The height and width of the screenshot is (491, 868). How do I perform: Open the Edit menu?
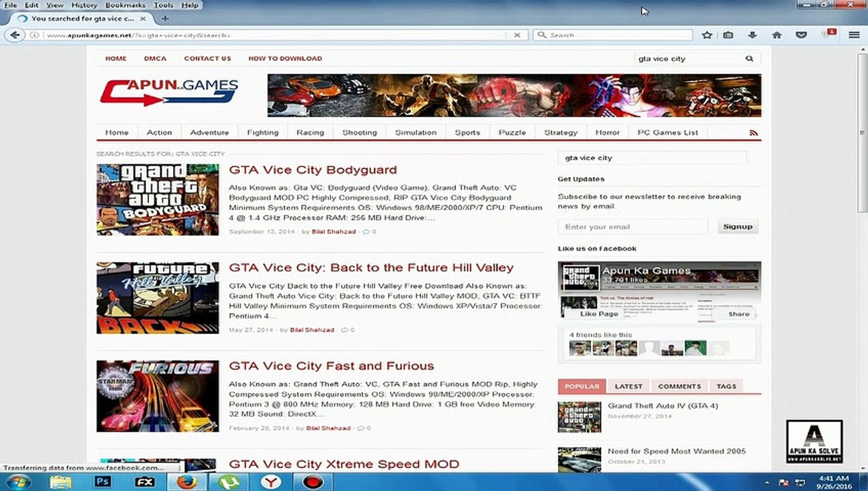coord(31,5)
